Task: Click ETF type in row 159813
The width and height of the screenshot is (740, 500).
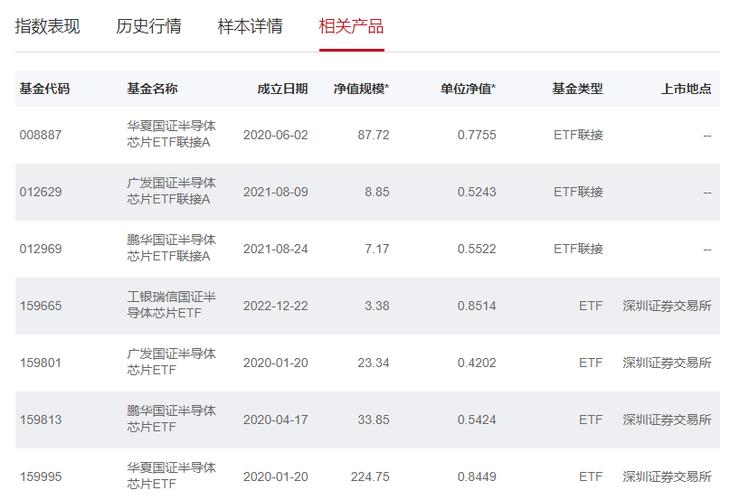Action: [x=591, y=420]
